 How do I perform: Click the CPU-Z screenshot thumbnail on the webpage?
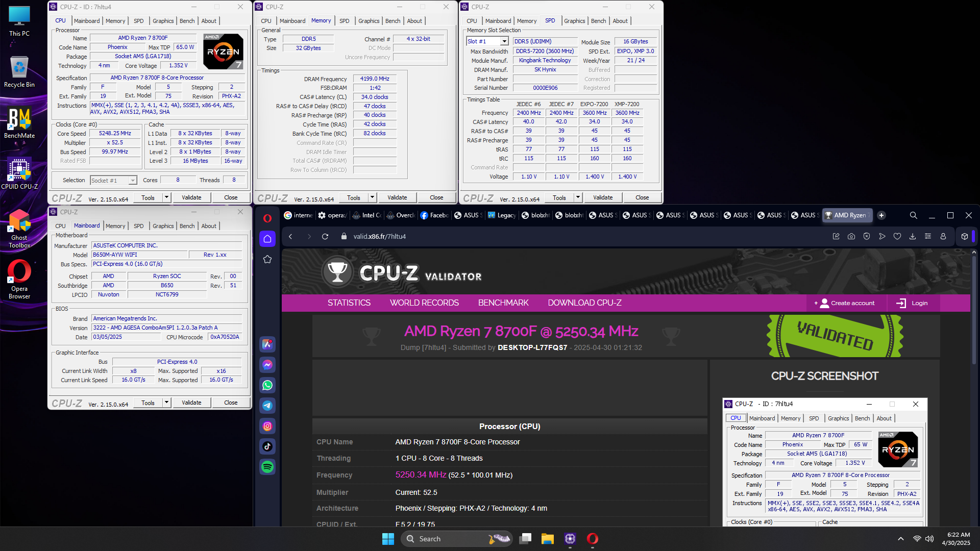(825, 462)
